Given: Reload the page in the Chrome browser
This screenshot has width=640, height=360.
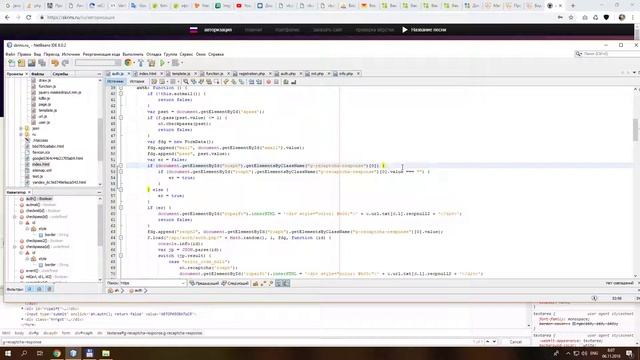Looking at the screenshot, I should pyautogui.click(x=29, y=18).
